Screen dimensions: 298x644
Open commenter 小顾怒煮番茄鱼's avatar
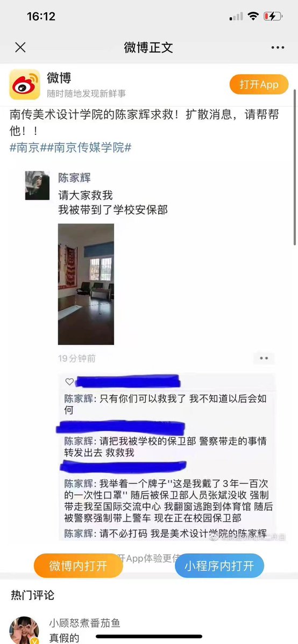tap(24, 630)
